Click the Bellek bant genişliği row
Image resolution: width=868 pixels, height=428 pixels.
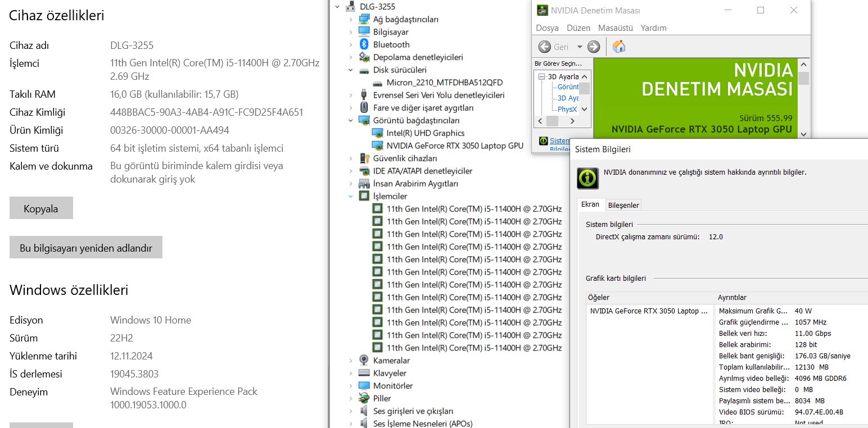792,356
